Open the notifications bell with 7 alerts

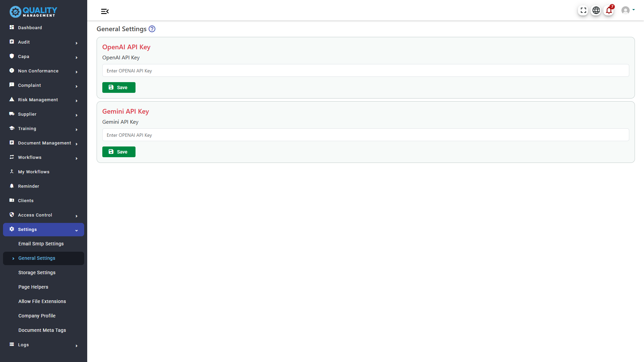point(608,10)
